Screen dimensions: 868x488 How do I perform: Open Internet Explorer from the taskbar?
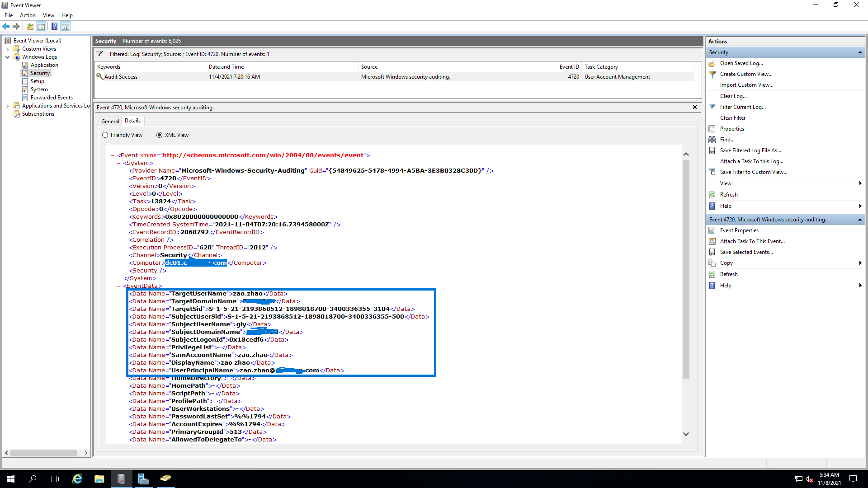(77, 479)
